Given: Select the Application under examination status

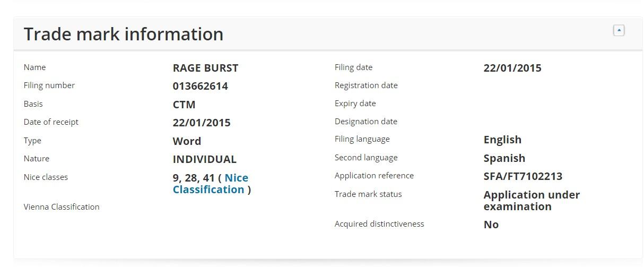Looking at the screenshot, I should click(532, 201).
